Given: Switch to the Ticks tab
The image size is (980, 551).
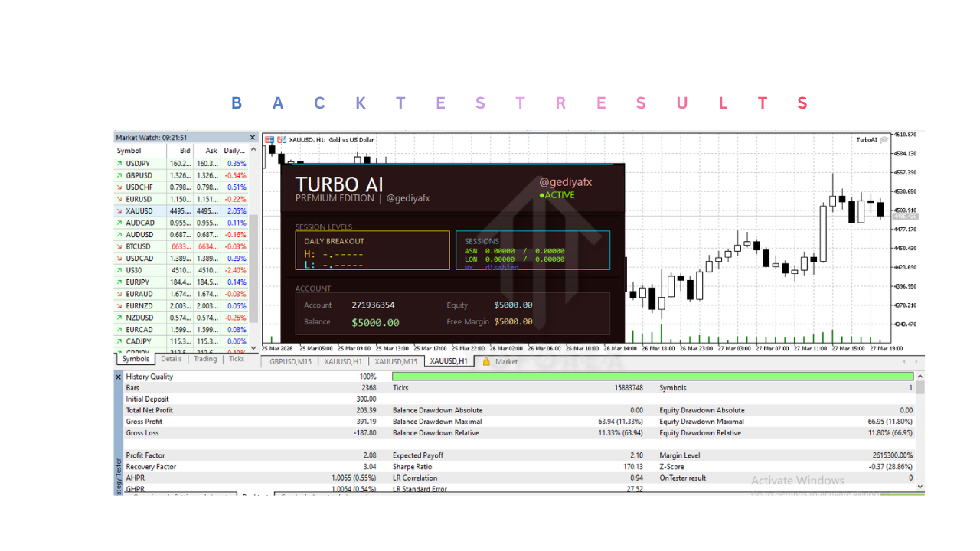Looking at the screenshot, I should tap(235, 358).
